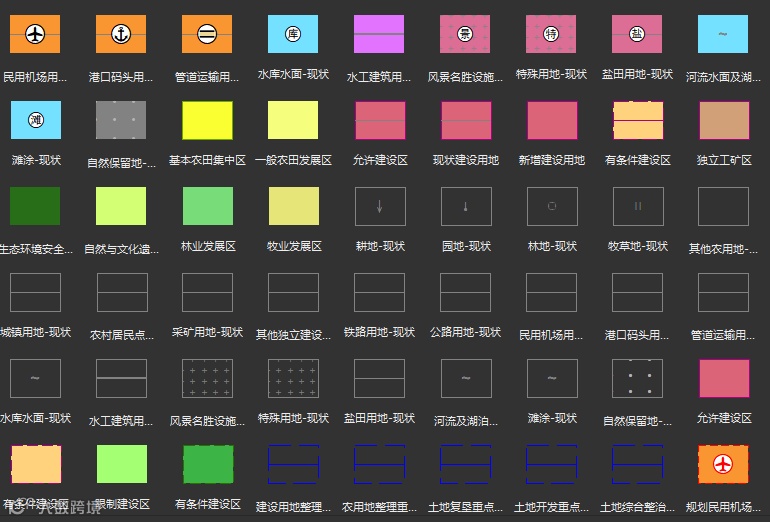Choose outline 特殊用地-现状 symbol with crosses

tap(293, 378)
